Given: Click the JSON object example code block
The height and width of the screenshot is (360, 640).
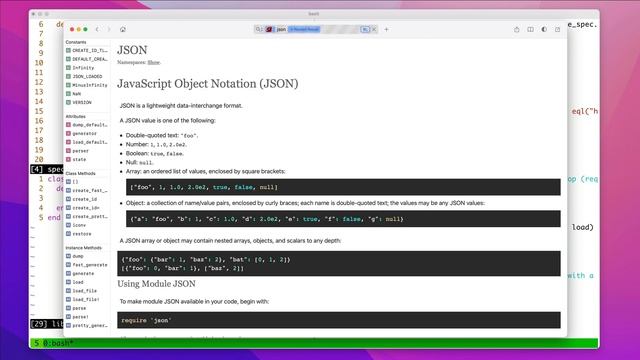Looking at the screenshot, I should click(x=343, y=219).
